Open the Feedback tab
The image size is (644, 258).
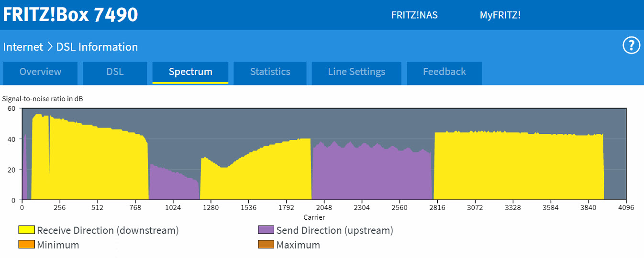(x=444, y=72)
